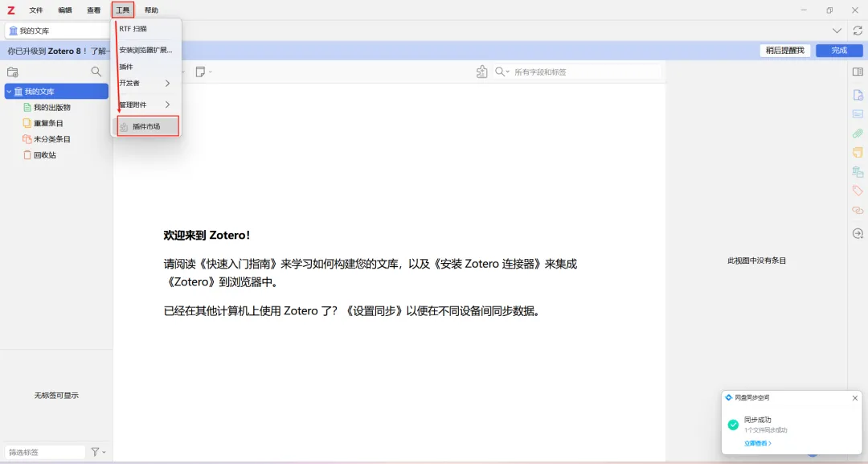Click the green paperclip attachments icon
The image size is (868, 464).
pos(858,133)
